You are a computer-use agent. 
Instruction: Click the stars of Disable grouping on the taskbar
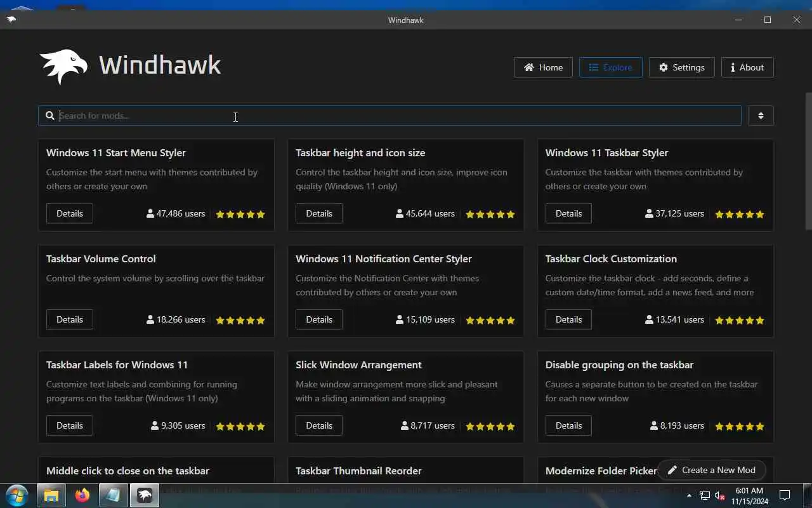click(740, 426)
